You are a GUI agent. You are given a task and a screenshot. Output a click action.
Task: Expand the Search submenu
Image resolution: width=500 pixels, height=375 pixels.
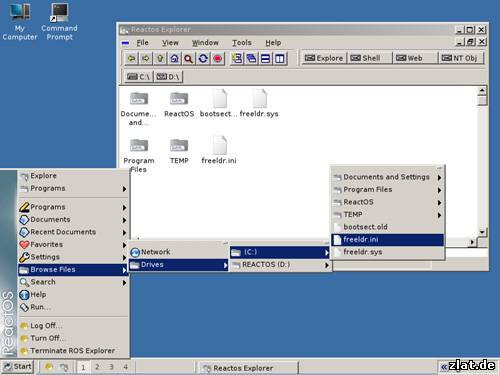click(x=73, y=282)
